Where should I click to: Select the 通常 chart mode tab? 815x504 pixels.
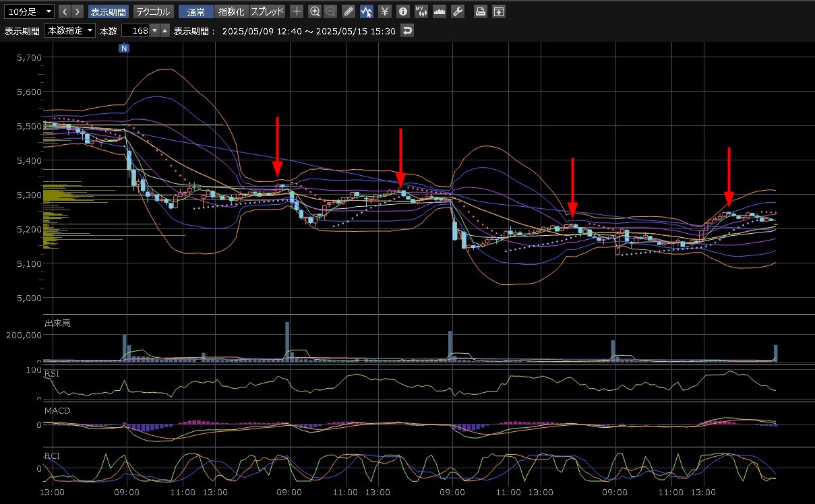coord(196,11)
